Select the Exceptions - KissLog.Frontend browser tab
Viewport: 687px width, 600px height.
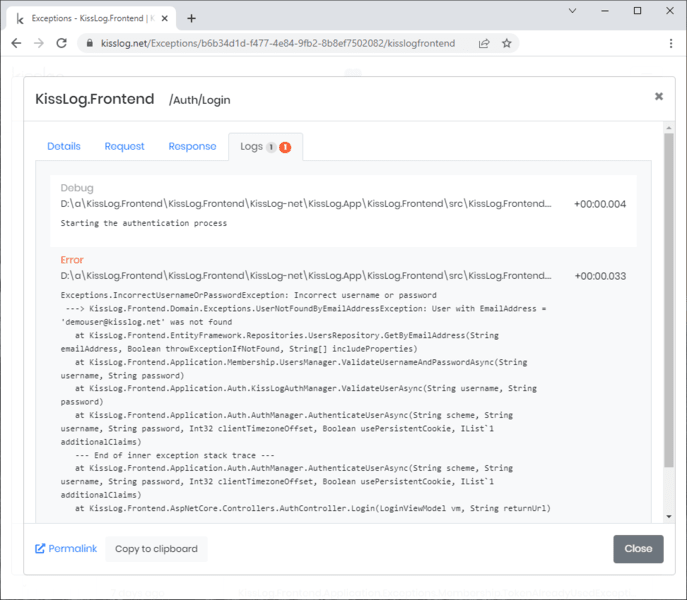(x=92, y=18)
